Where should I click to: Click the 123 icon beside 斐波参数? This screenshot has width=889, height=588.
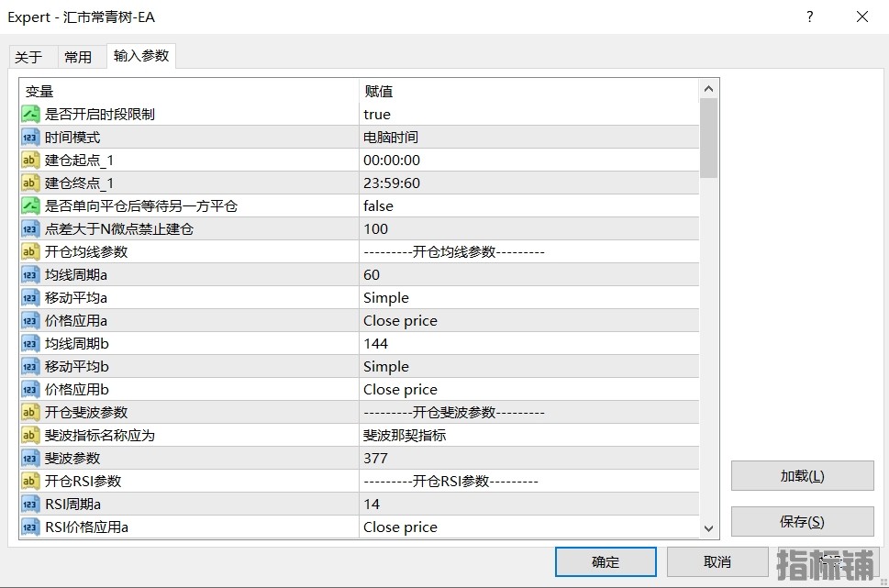click(30, 458)
